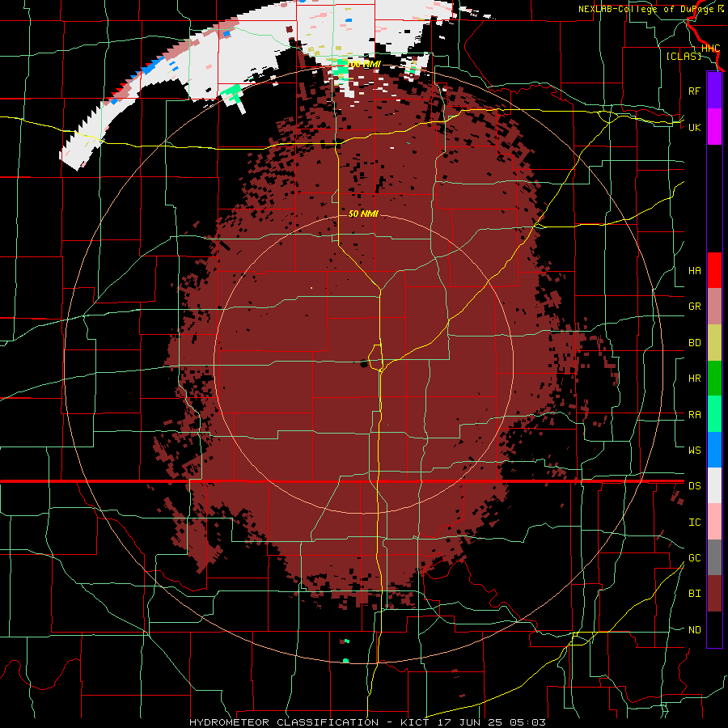Click the HHC product label
This screenshot has width=728, height=728.
pos(710,49)
